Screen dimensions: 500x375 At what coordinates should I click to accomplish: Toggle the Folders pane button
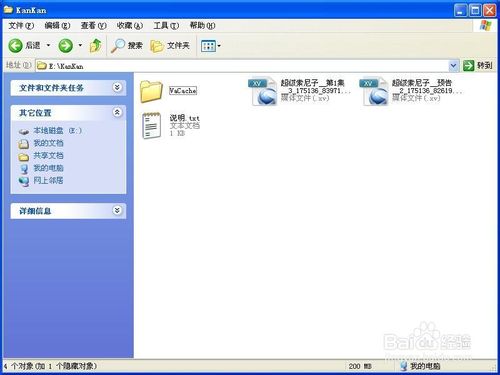(170, 45)
